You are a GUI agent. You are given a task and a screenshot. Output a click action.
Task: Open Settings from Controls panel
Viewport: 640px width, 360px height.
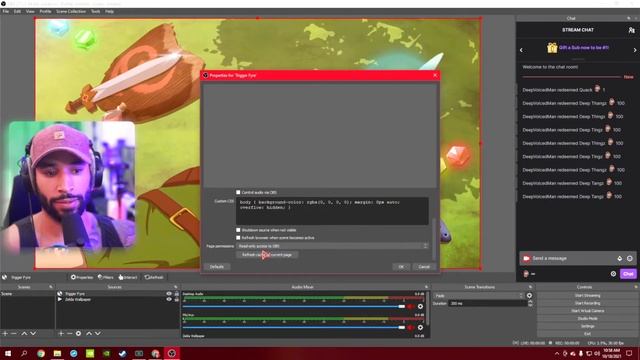[x=587, y=326]
